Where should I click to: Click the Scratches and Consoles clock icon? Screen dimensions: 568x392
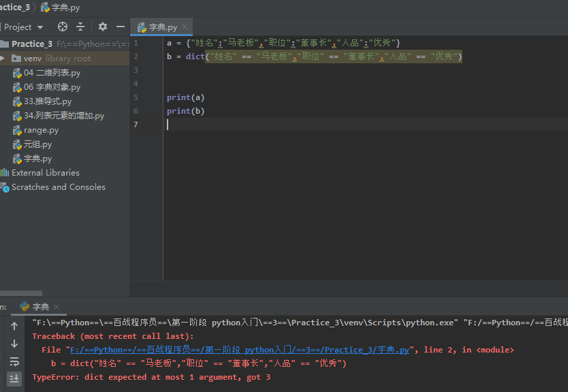point(4,188)
